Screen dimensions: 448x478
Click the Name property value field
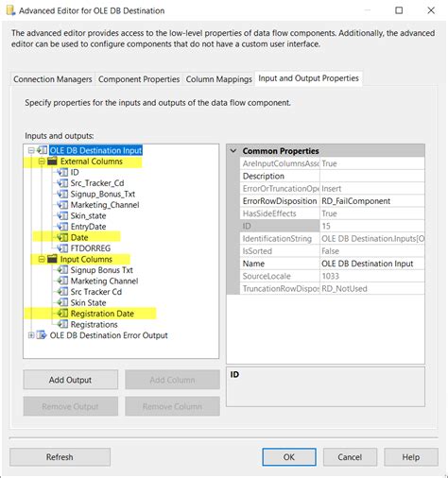click(372, 264)
